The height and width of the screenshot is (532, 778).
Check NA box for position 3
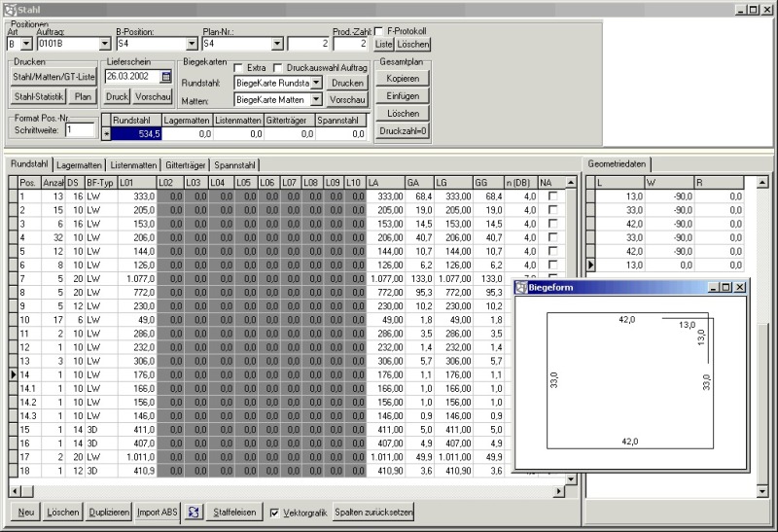(x=552, y=224)
